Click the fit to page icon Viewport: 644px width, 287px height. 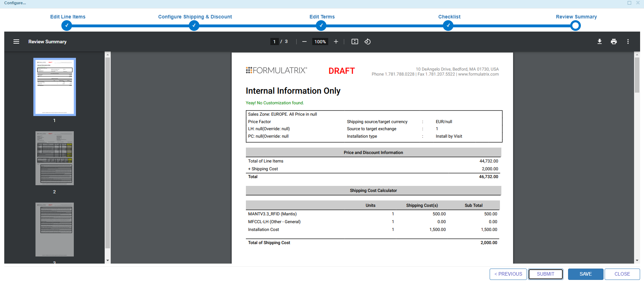pyautogui.click(x=354, y=42)
